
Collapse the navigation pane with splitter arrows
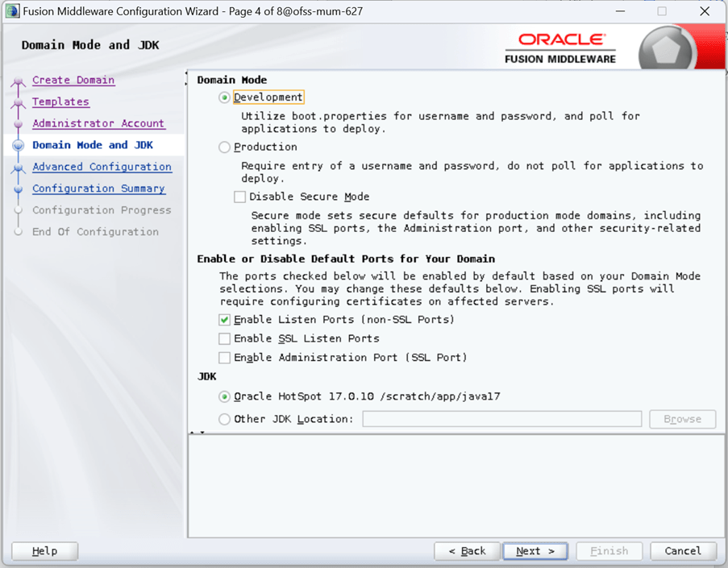[x=186, y=78]
